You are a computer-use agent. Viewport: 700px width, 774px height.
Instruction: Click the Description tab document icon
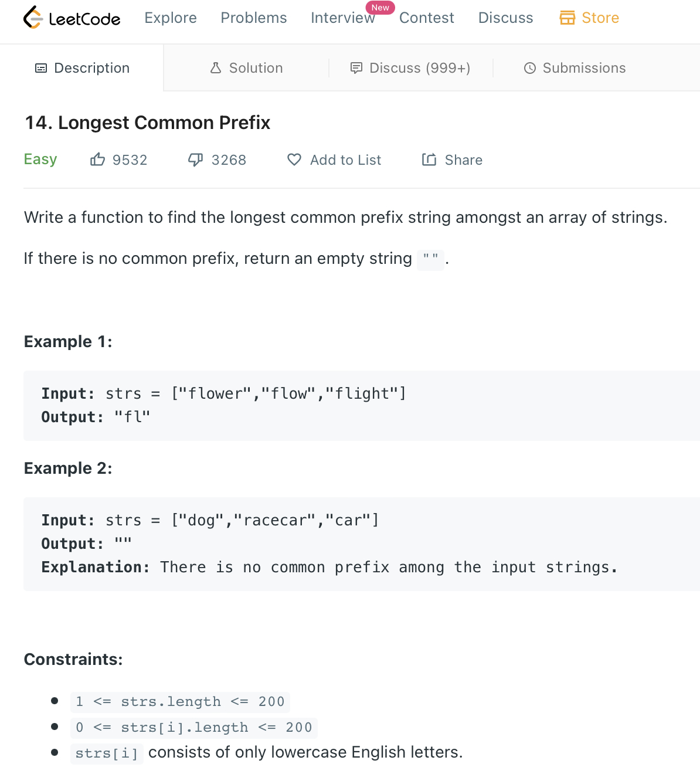[41, 68]
